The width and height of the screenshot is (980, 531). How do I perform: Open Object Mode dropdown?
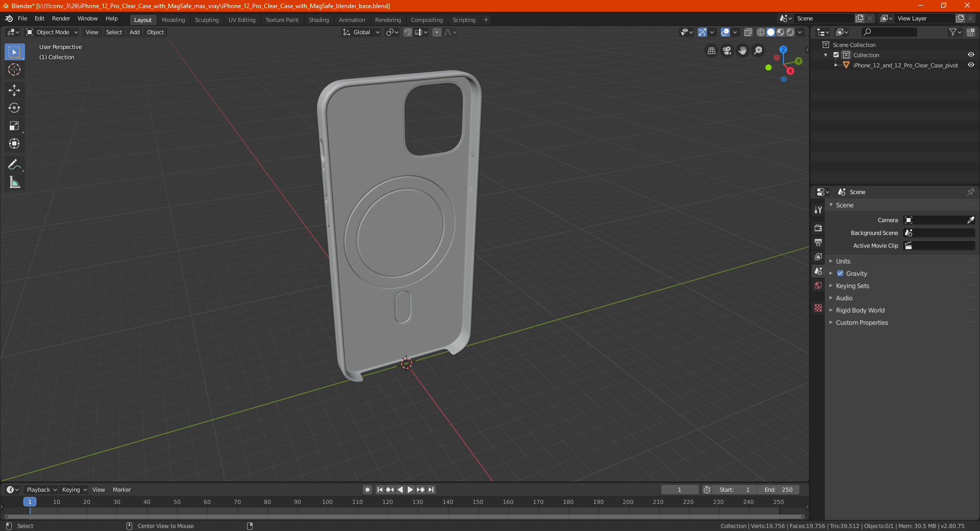point(52,32)
